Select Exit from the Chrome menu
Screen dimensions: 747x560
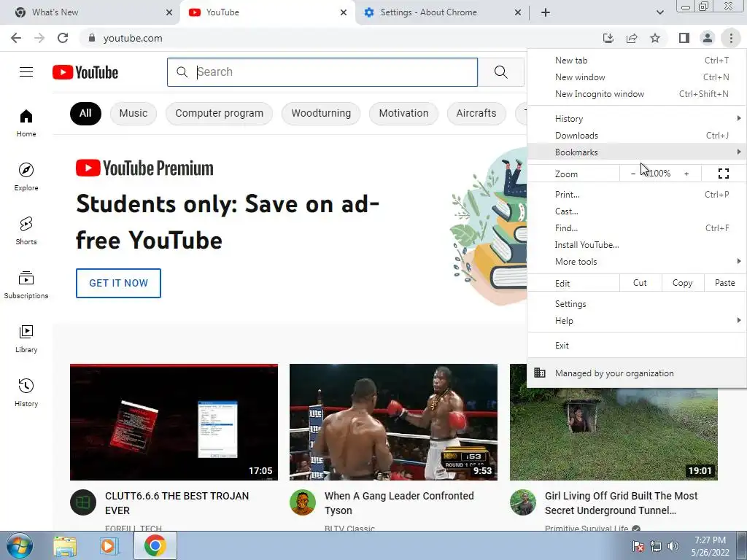[x=637, y=345]
